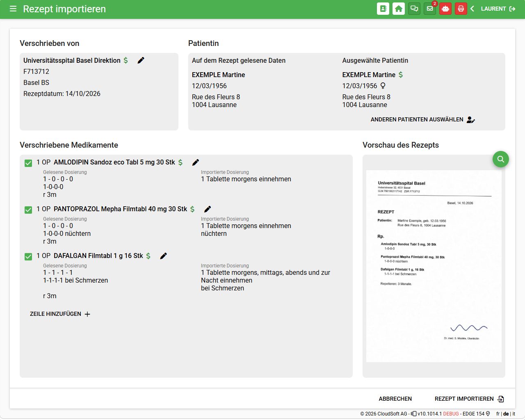The width and height of the screenshot is (525, 420).
Task: Go to the home page icon
Action: click(399, 9)
